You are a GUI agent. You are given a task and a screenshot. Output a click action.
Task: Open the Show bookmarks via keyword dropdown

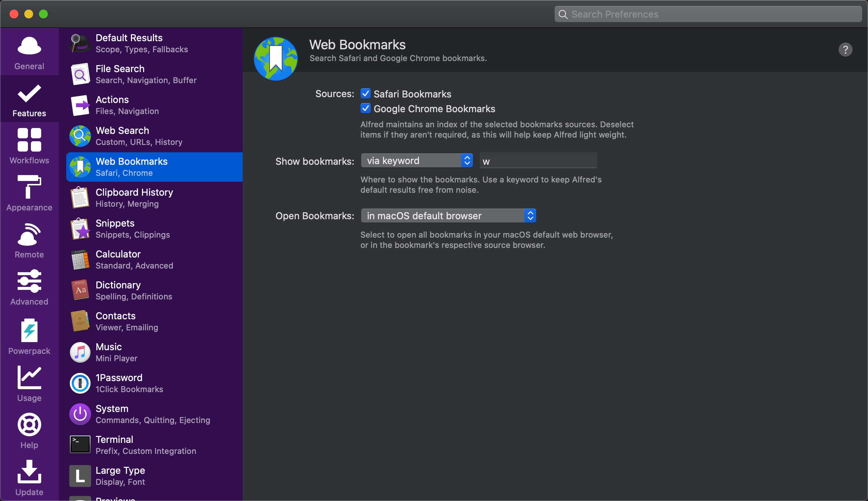417,161
